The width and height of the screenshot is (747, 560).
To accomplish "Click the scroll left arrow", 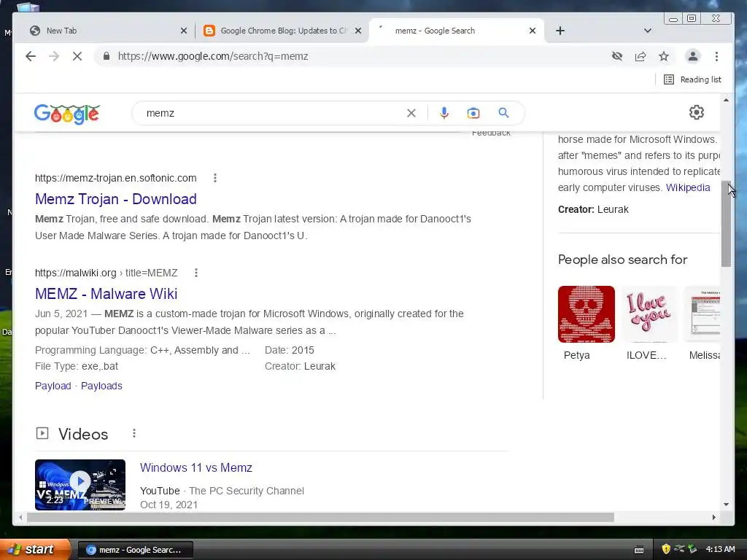I will [20, 517].
